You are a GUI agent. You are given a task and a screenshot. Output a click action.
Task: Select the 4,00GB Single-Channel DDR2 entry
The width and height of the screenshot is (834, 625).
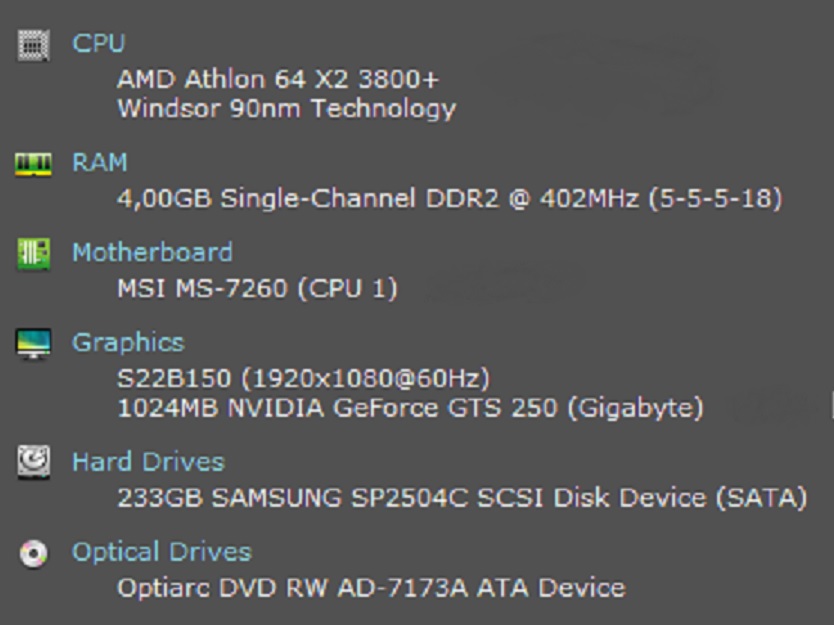click(449, 199)
